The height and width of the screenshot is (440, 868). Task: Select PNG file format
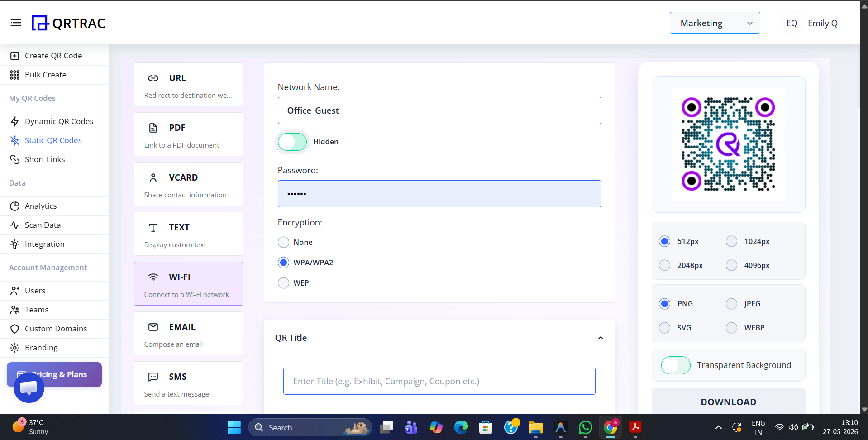coord(665,304)
